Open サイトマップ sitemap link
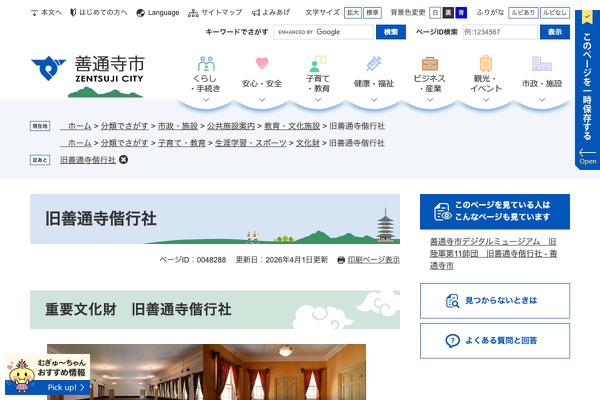Viewport: 600px width, 400px height. coord(215,13)
